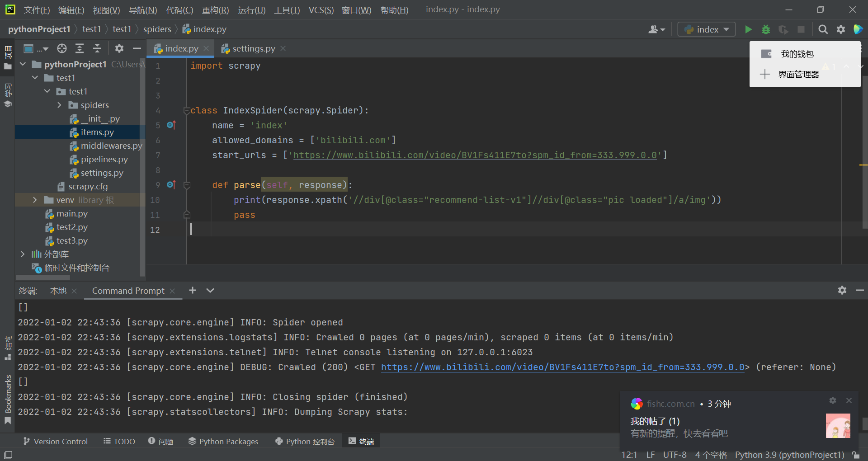The height and width of the screenshot is (461, 868).
Task: Open the VCS(S) menu
Action: click(x=321, y=10)
